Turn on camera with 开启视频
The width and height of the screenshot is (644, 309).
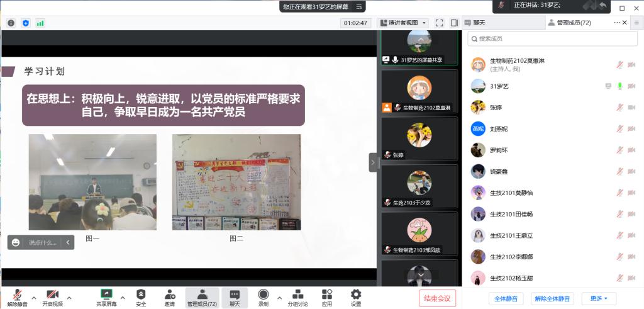click(52, 295)
